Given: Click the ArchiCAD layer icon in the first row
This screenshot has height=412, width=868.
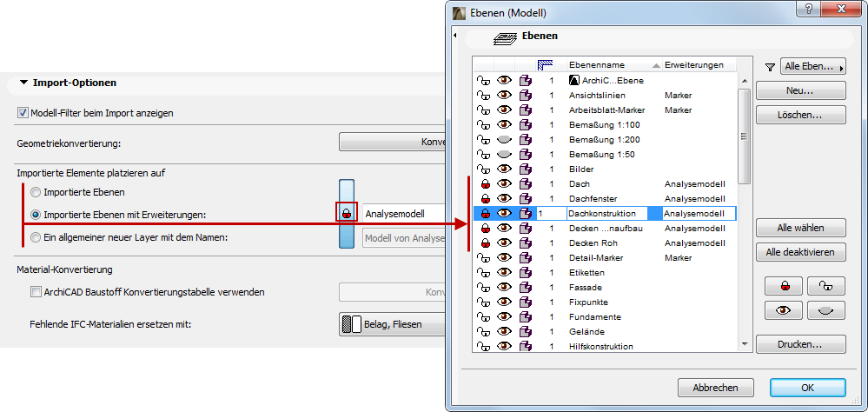Looking at the screenshot, I should pos(574,80).
